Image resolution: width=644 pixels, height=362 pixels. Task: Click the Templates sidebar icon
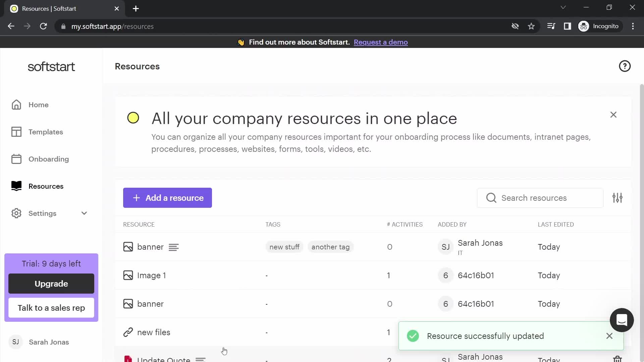click(x=16, y=132)
